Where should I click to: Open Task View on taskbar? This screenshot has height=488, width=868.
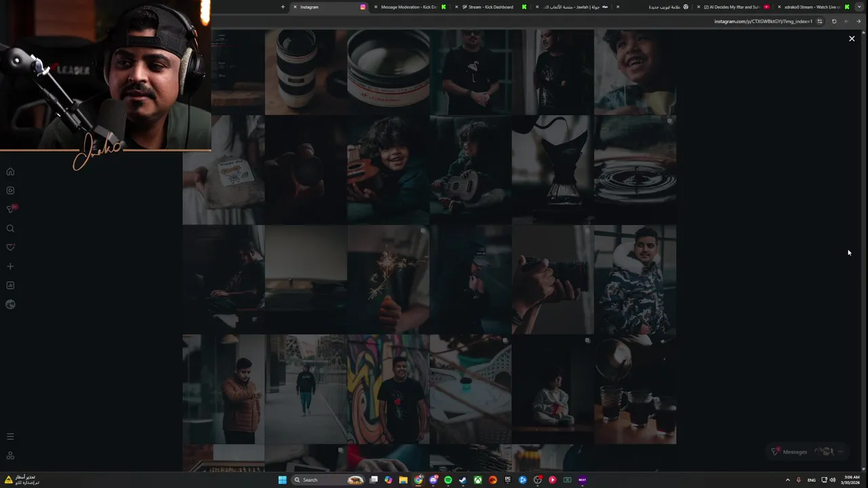pyautogui.click(x=374, y=480)
